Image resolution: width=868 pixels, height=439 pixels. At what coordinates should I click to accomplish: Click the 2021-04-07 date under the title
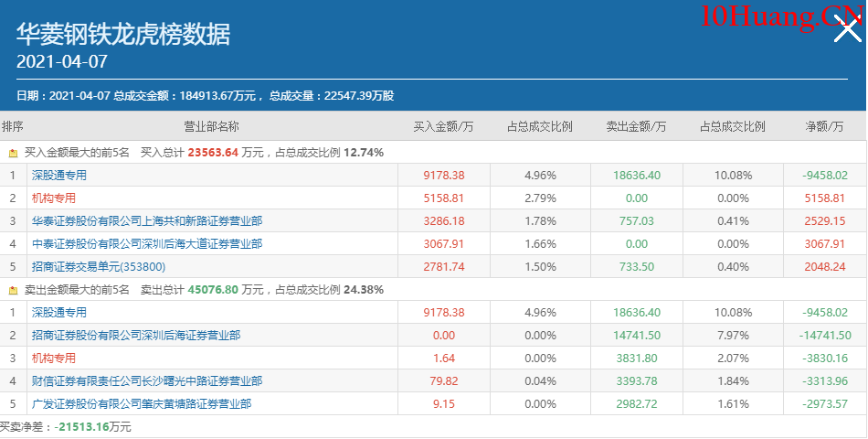click(x=62, y=62)
